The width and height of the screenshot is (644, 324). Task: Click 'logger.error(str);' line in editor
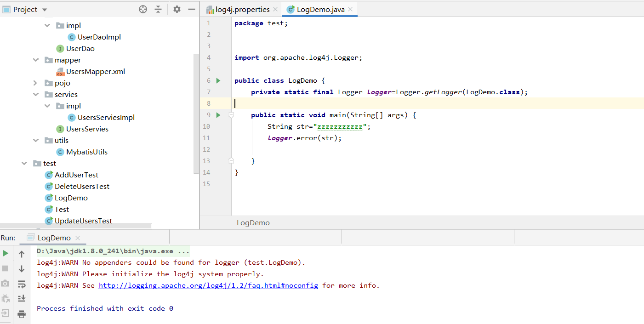305,138
